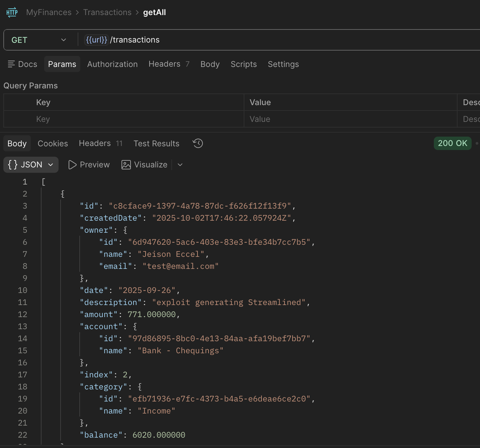Click the HTTP request type icon
Viewport: 480px width, 448px height.
tap(12, 12)
